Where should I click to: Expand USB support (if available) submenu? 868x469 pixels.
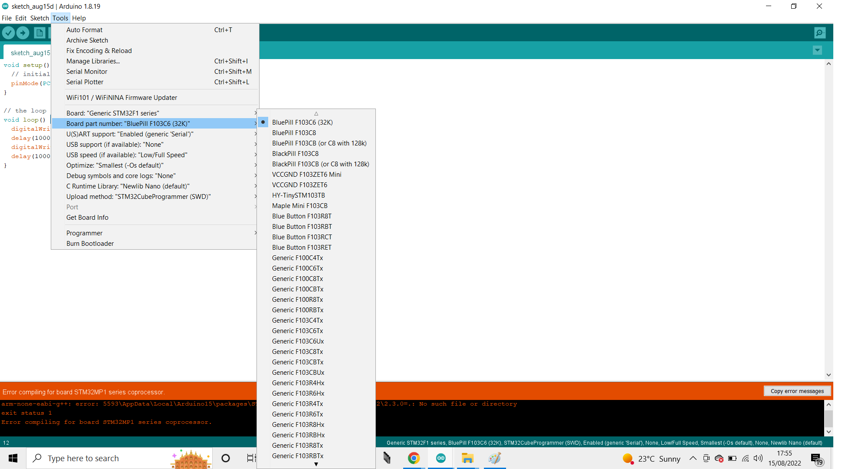click(x=155, y=145)
